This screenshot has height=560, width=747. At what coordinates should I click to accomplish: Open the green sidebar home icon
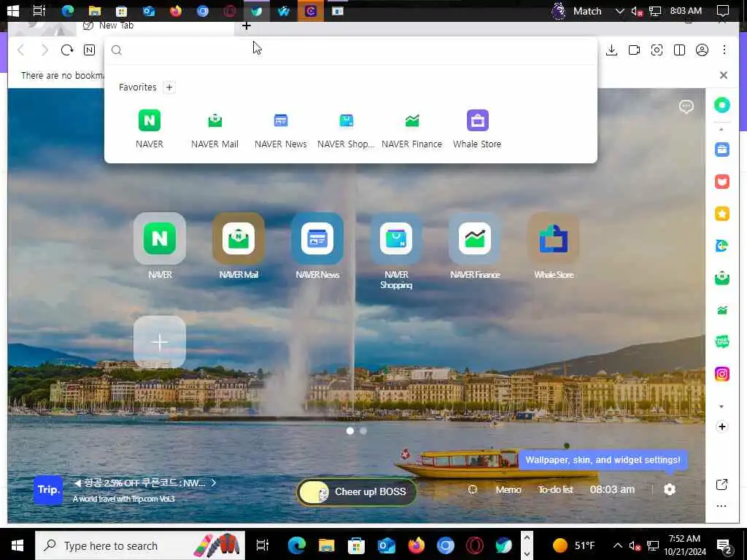pyautogui.click(x=721, y=105)
